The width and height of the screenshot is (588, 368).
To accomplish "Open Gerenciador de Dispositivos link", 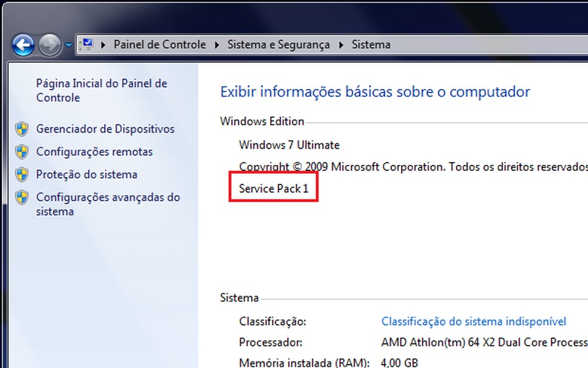I will (x=105, y=129).
